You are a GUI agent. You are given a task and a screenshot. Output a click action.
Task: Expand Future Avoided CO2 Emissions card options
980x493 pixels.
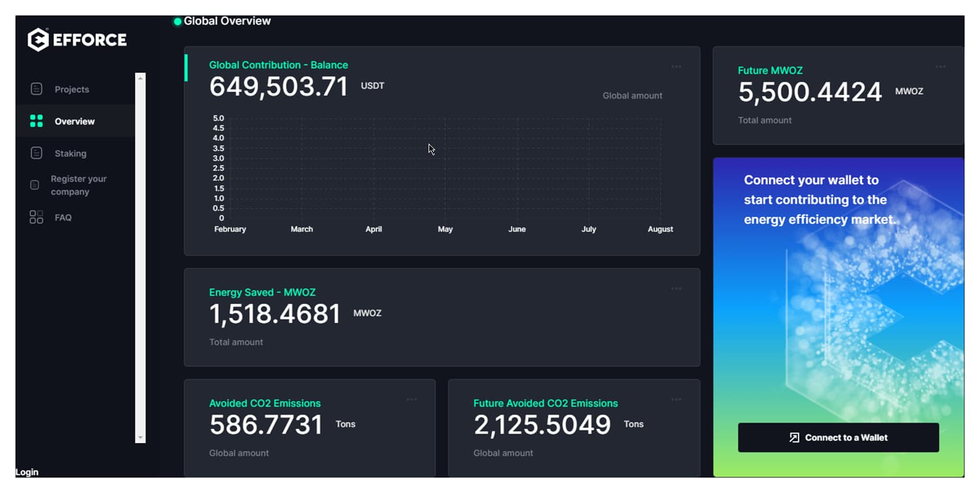[676, 400]
